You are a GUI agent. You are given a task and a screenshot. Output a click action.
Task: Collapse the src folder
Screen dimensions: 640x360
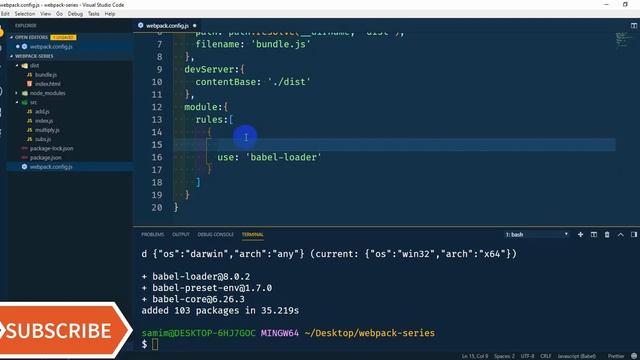point(33,102)
